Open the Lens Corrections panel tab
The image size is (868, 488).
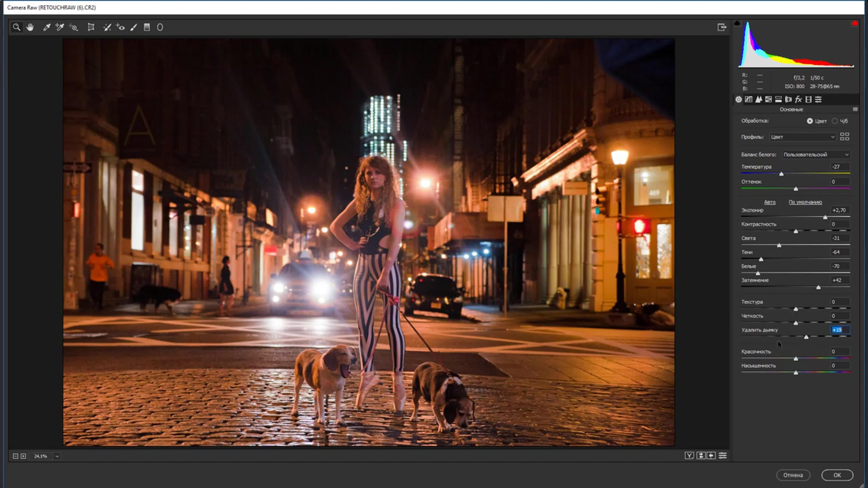(x=789, y=99)
